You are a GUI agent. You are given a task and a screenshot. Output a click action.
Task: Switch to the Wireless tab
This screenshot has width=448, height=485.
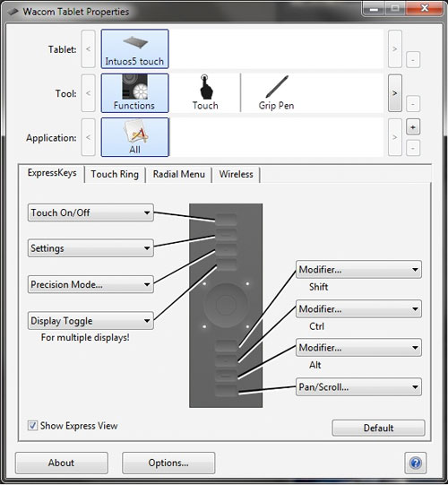pos(237,175)
